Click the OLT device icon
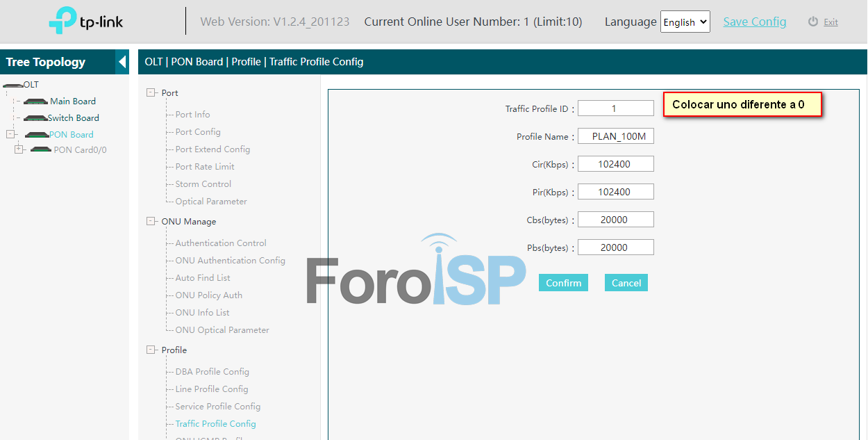 (13, 85)
